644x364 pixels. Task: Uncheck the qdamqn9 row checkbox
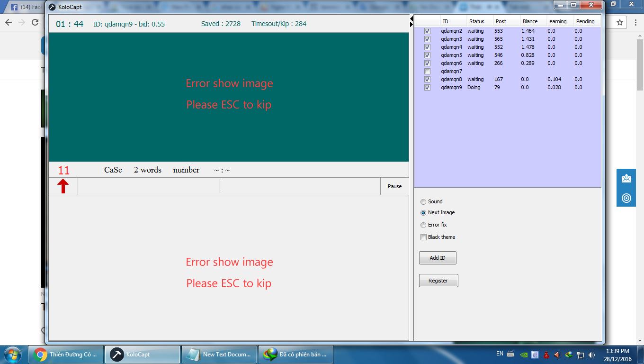pyautogui.click(x=428, y=87)
